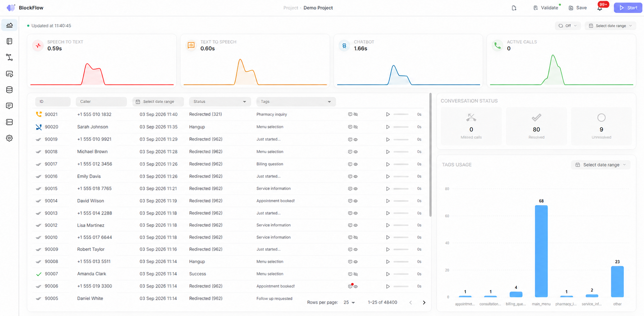Click the Demo Project breadcrumb
Screen dimensions: 644x316
coord(318,8)
